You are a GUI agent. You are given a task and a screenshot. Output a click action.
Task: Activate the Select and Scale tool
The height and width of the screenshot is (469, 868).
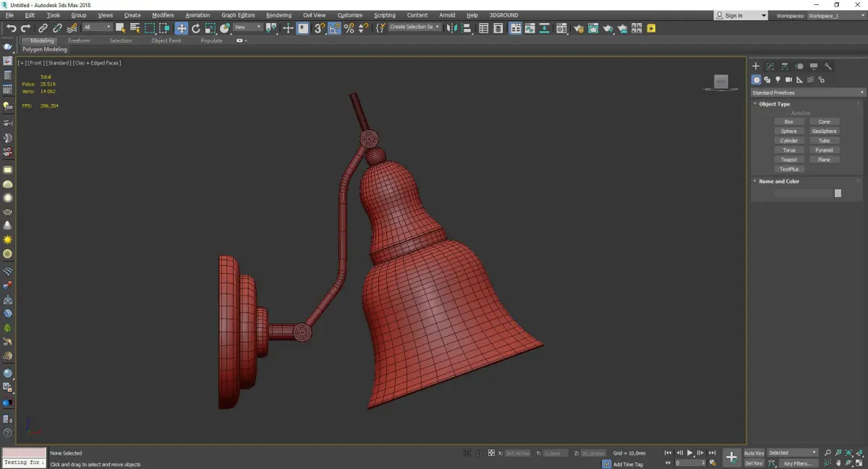[x=210, y=28]
